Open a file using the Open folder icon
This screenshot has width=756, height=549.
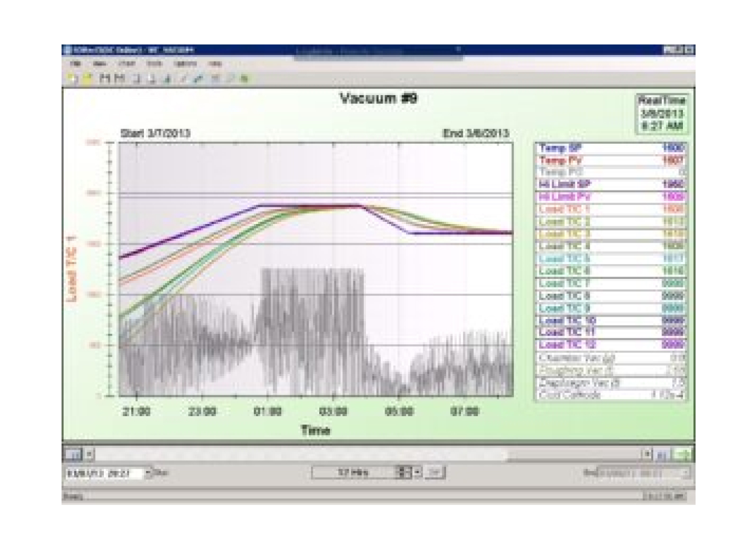click(x=87, y=78)
